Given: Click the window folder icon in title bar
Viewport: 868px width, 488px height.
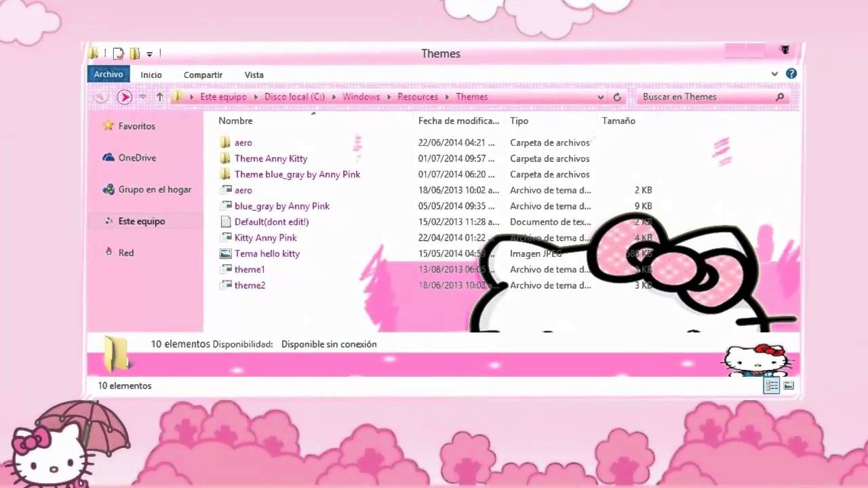Looking at the screenshot, I should pos(94,54).
